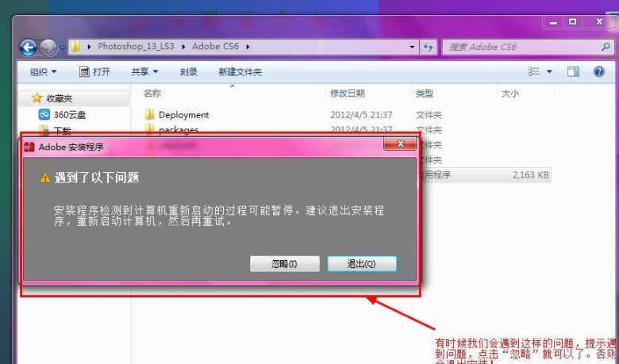Select the Deployment folder
The width and height of the screenshot is (619, 364).
coord(183,115)
